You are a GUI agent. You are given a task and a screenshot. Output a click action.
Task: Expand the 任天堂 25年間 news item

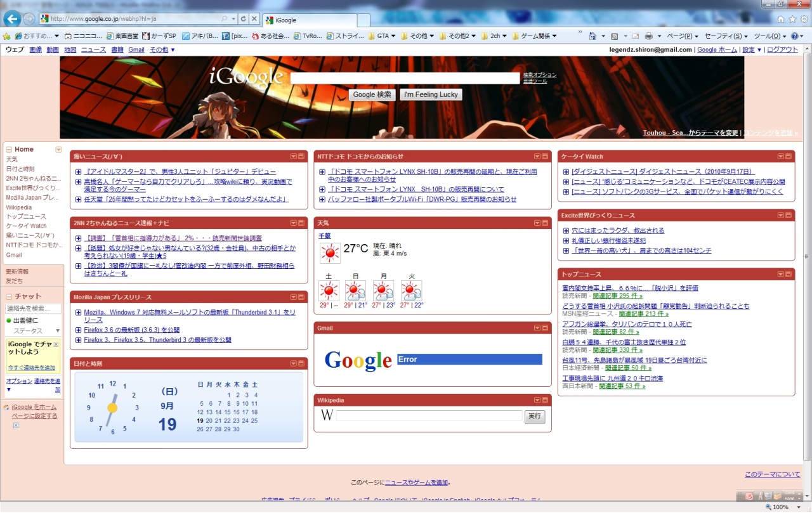click(78, 199)
